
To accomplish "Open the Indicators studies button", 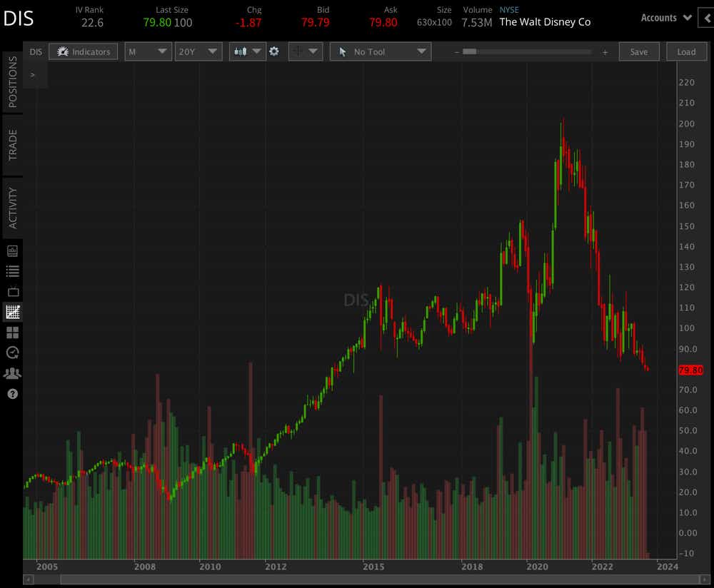I will point(84,52).
